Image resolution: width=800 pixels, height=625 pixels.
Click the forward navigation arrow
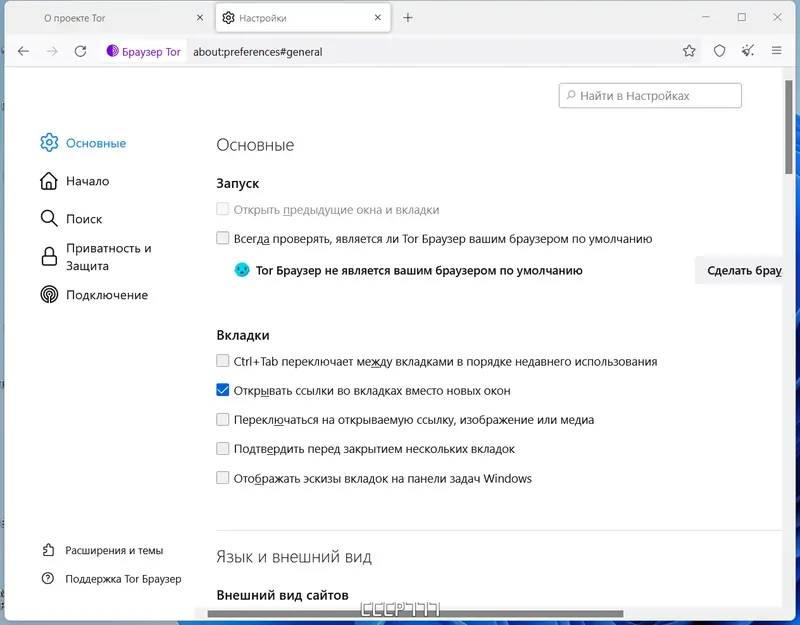pos(52,51)
